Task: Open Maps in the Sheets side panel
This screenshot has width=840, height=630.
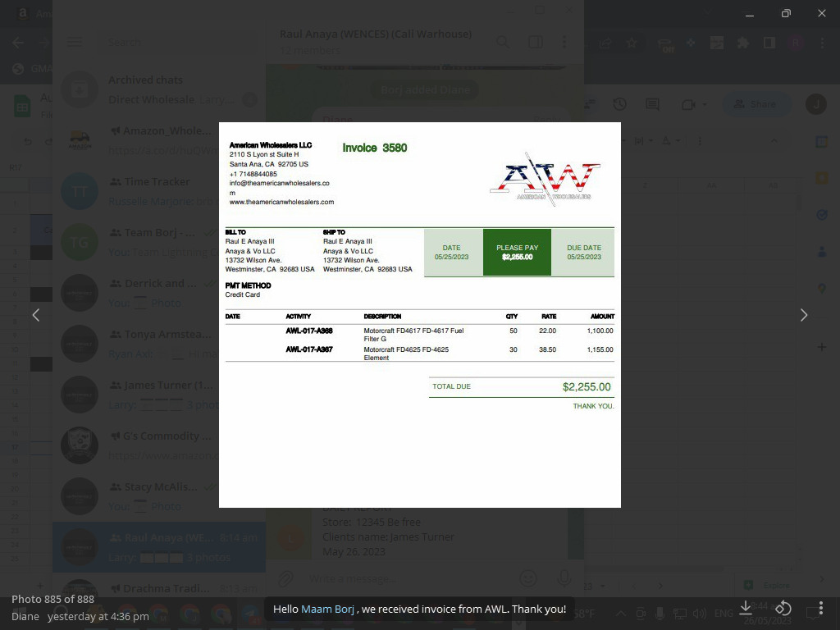Action: 822,289
